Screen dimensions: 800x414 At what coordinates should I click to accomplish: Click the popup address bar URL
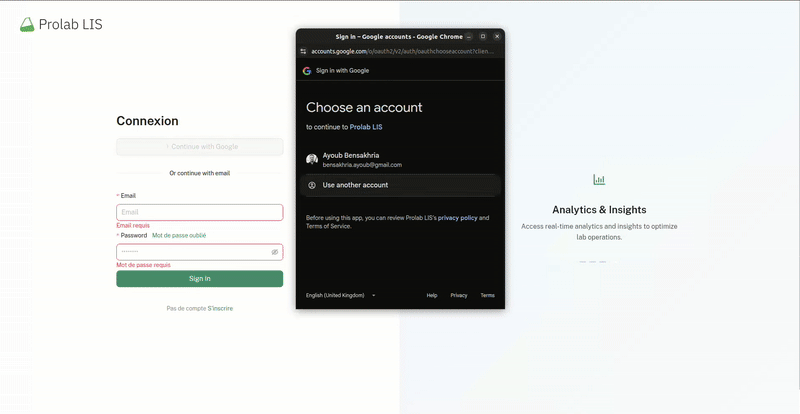pyautogui.click(x=403, y=51)
